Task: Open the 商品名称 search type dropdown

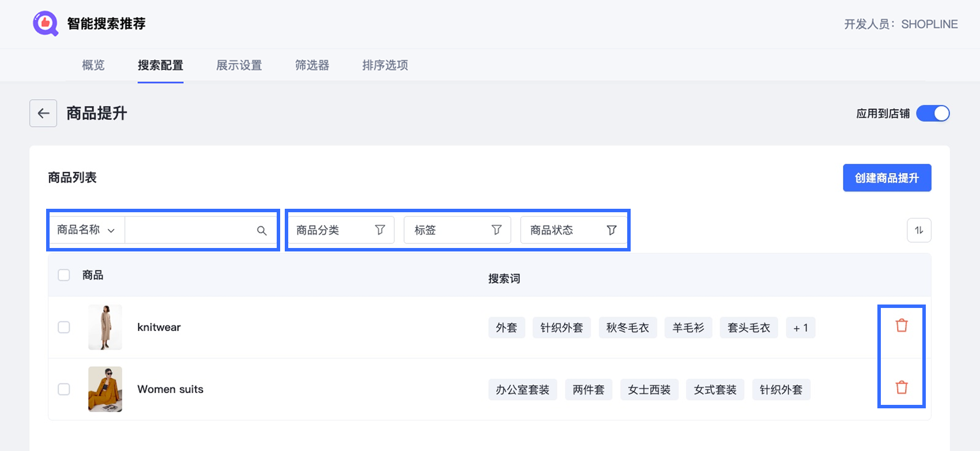Action: 86,230
